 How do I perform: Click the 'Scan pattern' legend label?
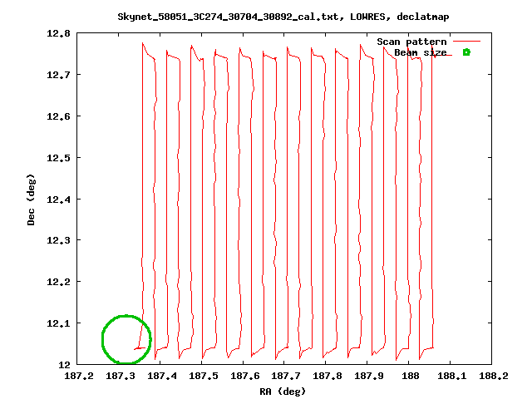click(411, 42)
